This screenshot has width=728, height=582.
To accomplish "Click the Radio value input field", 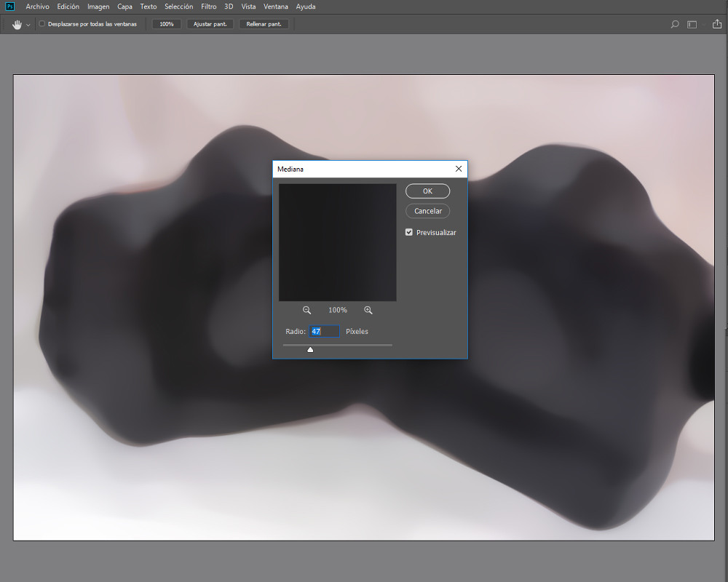I will (324, 332).
